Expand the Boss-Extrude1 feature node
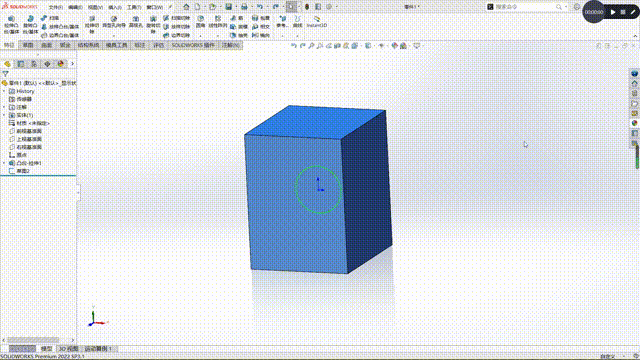Screen dimensions: 640x360 coord(4,163)
